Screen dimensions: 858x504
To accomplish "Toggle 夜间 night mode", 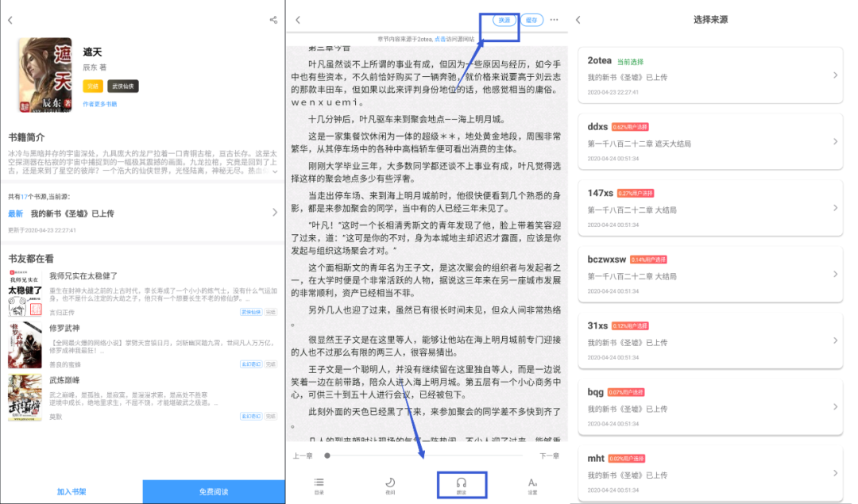I will coord(390,486).
